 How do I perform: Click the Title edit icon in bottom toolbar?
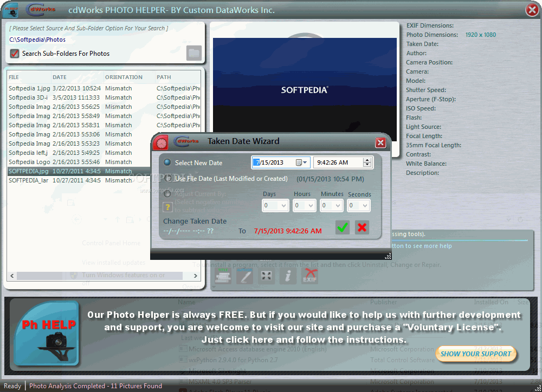coord(223,276)
